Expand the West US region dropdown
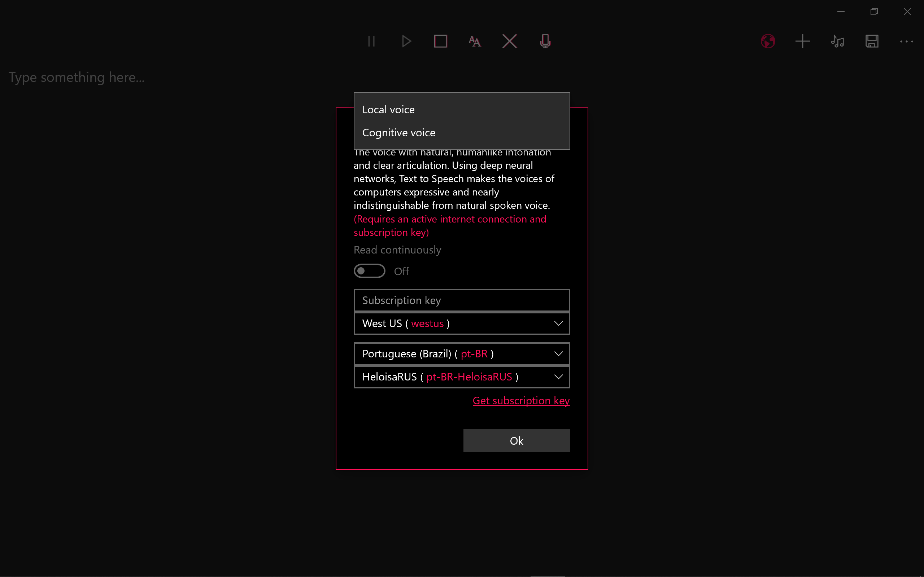The width and height of the screenshot is (924, 577). pos(462,323)
